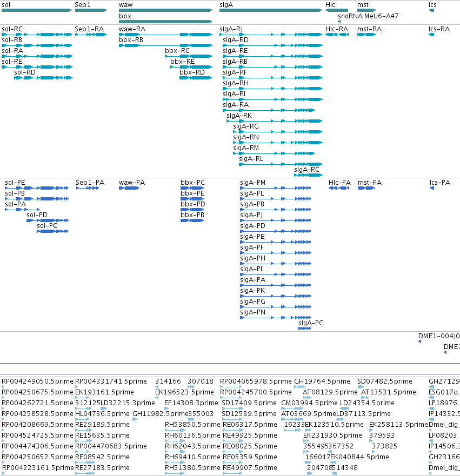
Task: Select EST RH53850.5prime label
Action: [x=192, y=424]
